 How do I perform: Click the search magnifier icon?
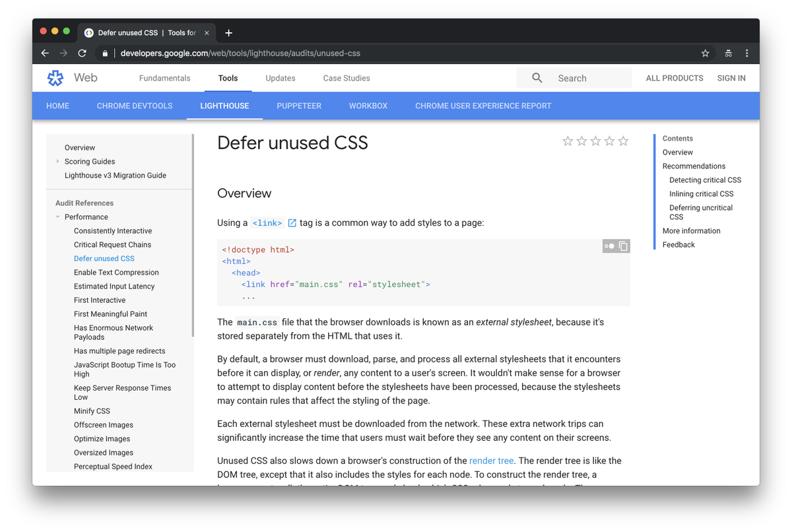tap(537, 78)
